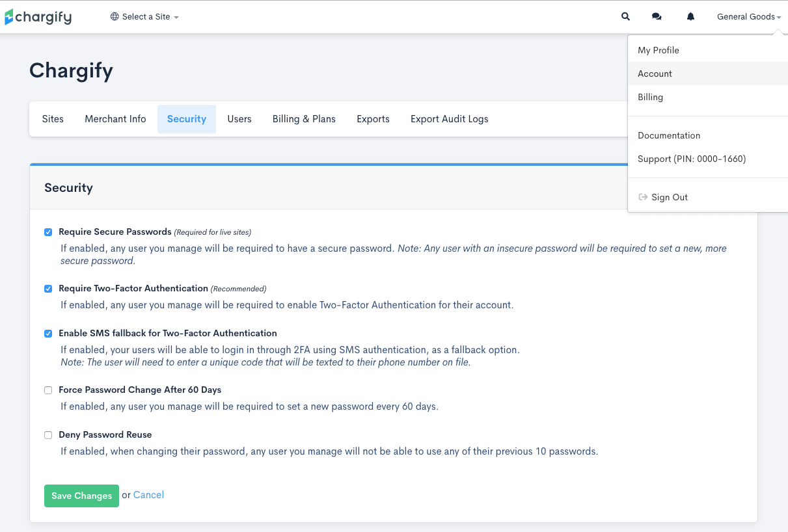Disable SMS fallback for Two-Factor checkbox

48,334
